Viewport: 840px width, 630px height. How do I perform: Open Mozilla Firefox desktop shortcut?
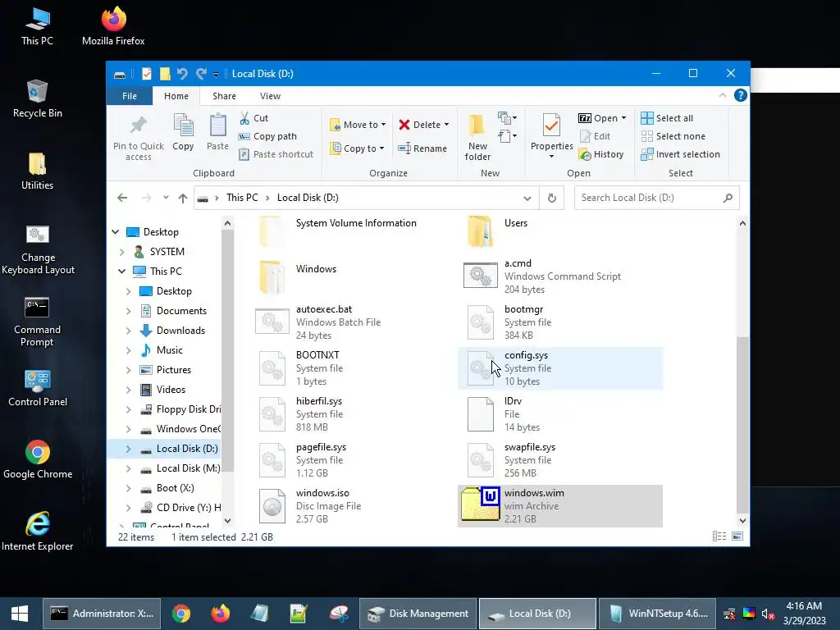[x=113, y=26]
